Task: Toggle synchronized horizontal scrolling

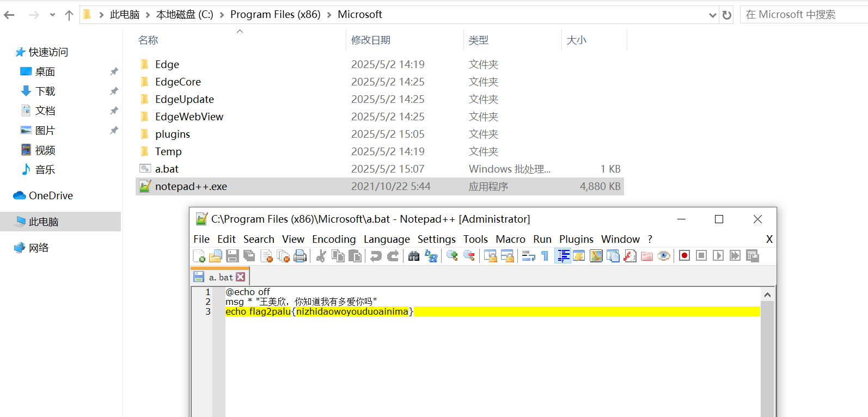Action: point(507,256)
